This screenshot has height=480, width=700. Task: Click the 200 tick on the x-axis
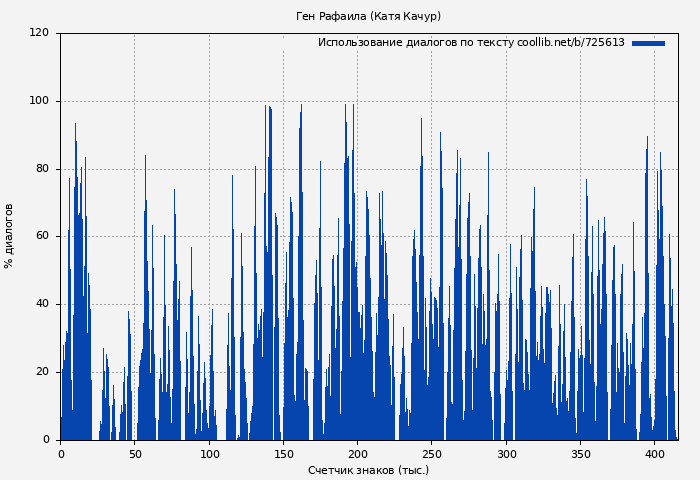(358, 454)
